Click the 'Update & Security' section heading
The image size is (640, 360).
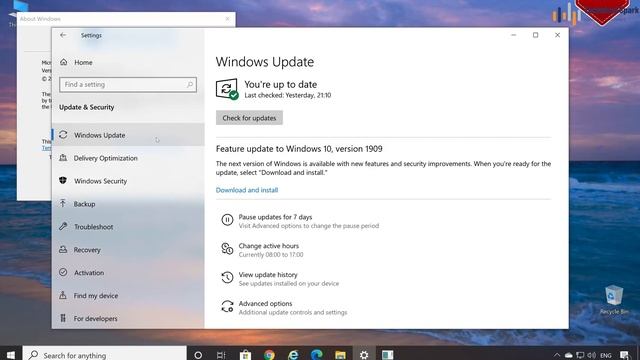pos(87,107)
